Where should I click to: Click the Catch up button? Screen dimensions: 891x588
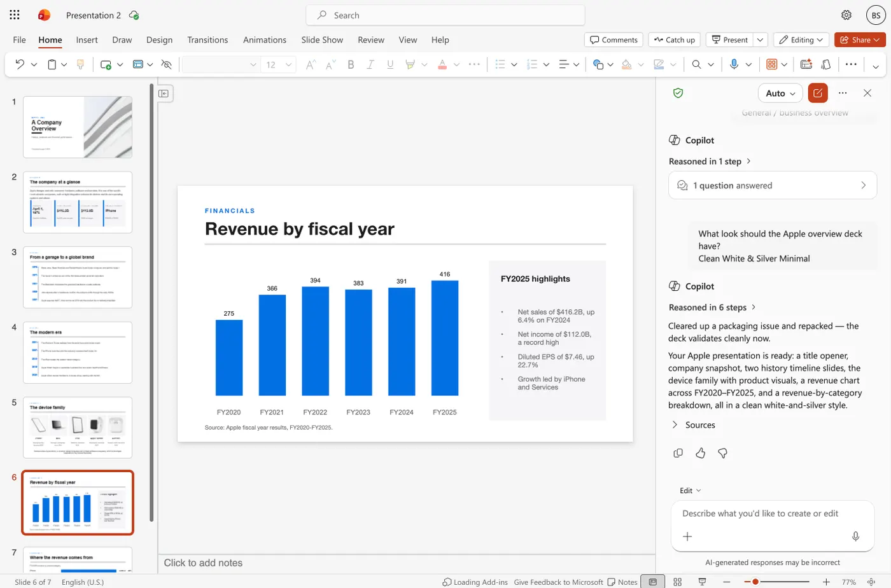675,39
